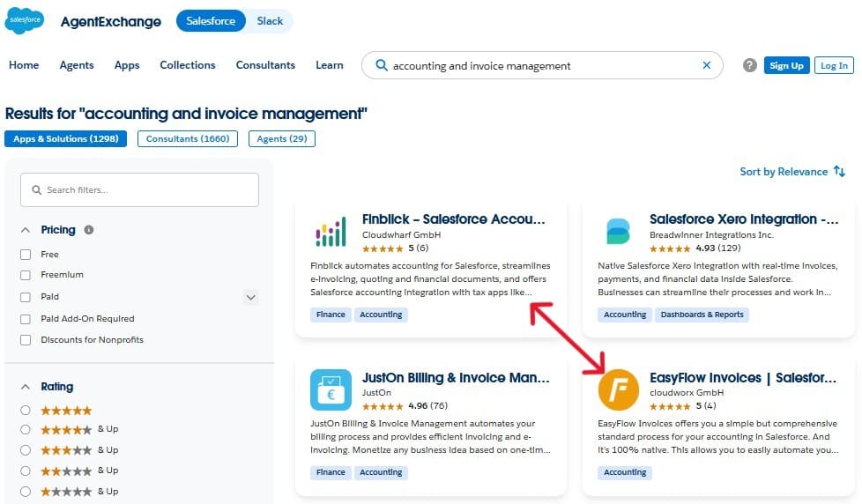Click the Salesforce Xero Integration app logo

click(618, 231)
